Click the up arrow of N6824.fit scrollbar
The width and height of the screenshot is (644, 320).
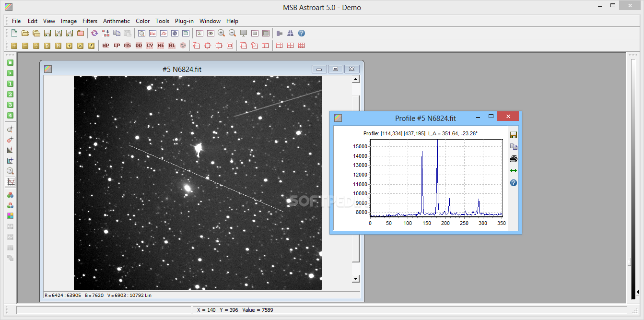(x=355, y=80)
